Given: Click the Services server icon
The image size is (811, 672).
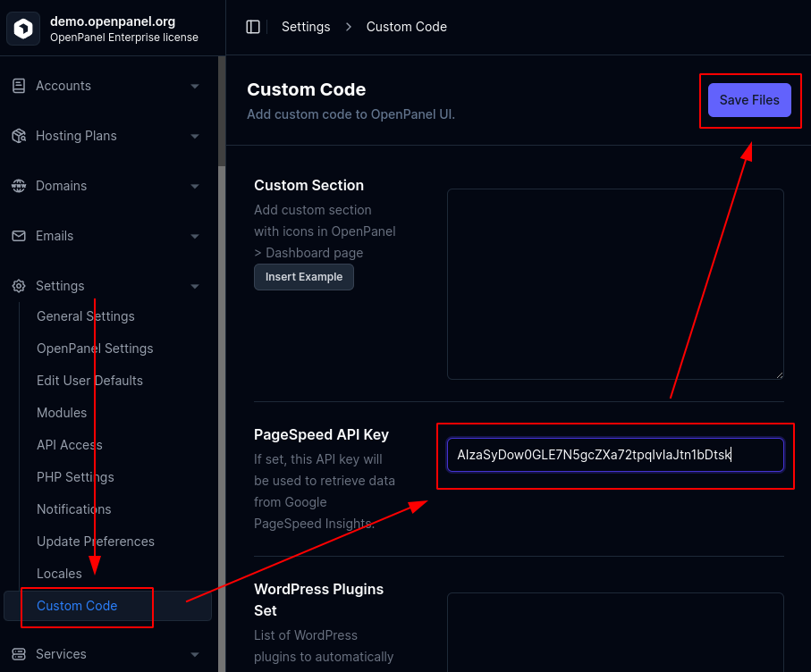Looking at the screenshot, I should click(18, 654).
